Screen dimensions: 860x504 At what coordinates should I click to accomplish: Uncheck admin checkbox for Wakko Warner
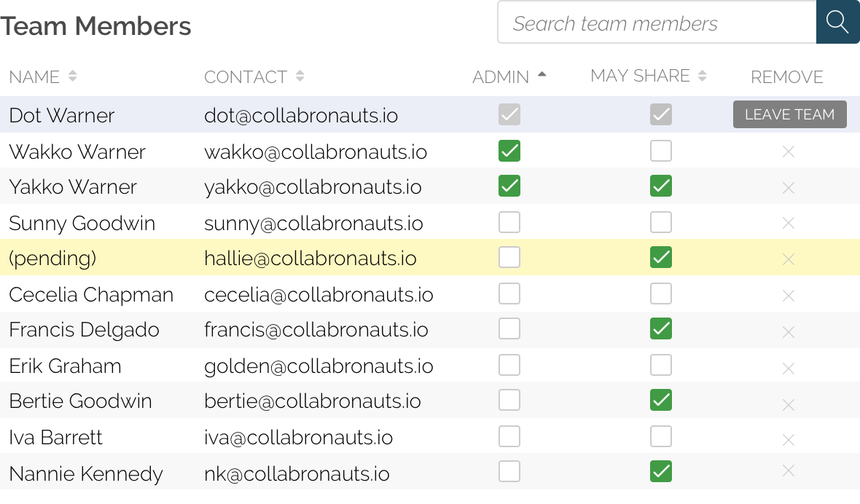coord(509,151)
